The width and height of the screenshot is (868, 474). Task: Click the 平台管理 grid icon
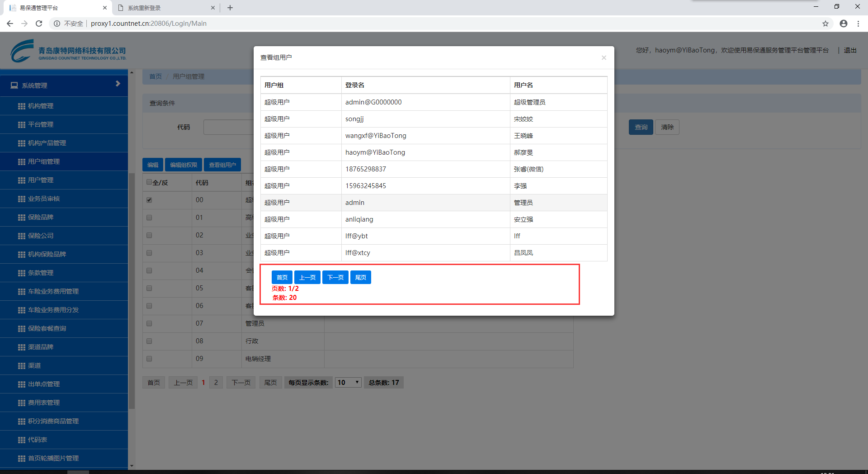21,125
